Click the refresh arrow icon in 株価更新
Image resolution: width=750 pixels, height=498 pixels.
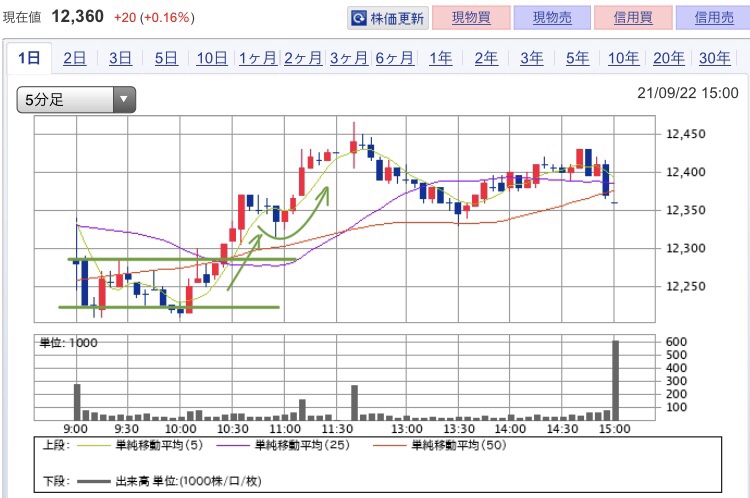[359, 18]
